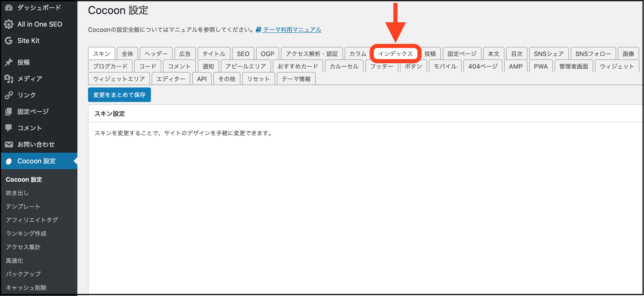Open the リセット tab
The height and width of the screenshot is (296, 644).
(x=259, y=79)
